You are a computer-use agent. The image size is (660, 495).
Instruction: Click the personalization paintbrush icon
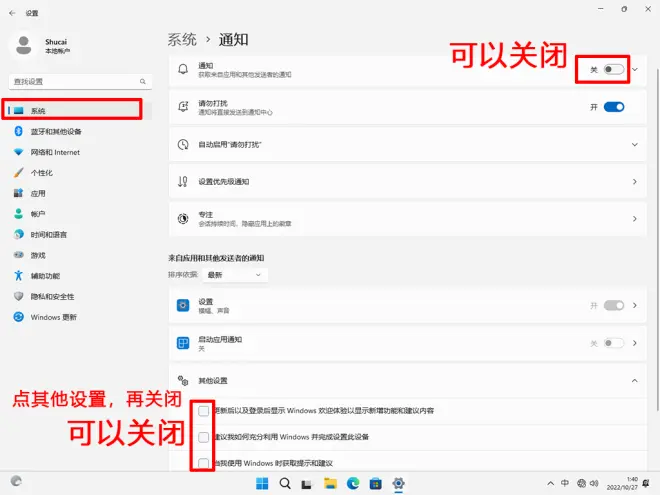pos(19,172)
